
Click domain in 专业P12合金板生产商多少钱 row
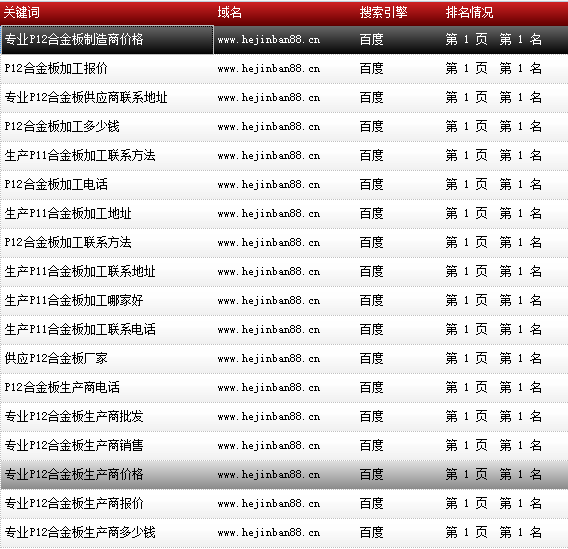click(269, 532)
